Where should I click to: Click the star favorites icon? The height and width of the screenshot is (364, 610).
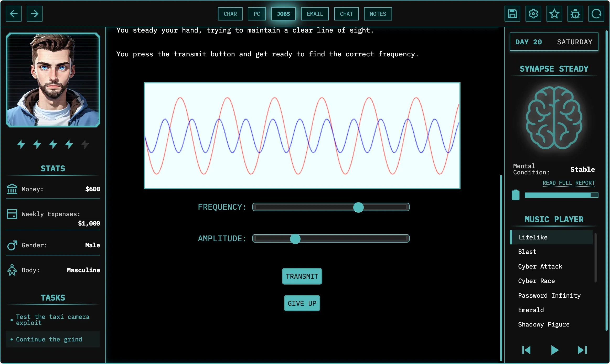pyautogui.click(x=554, y=14)
